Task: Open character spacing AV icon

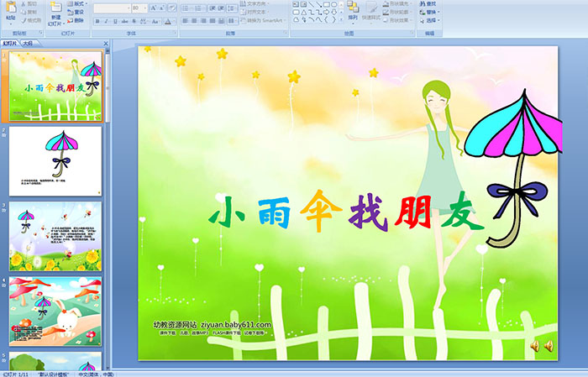Action: tap(144, 21)
